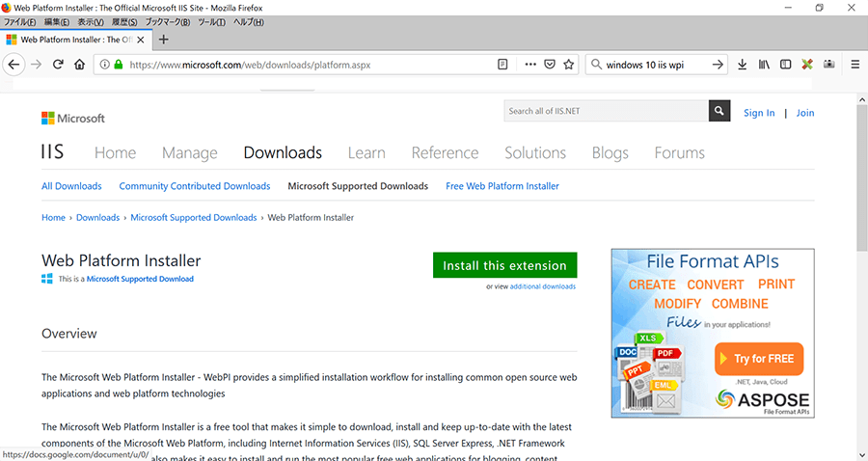
Task: Click the Search all of IIS.NET box
Action: point(607,111)
